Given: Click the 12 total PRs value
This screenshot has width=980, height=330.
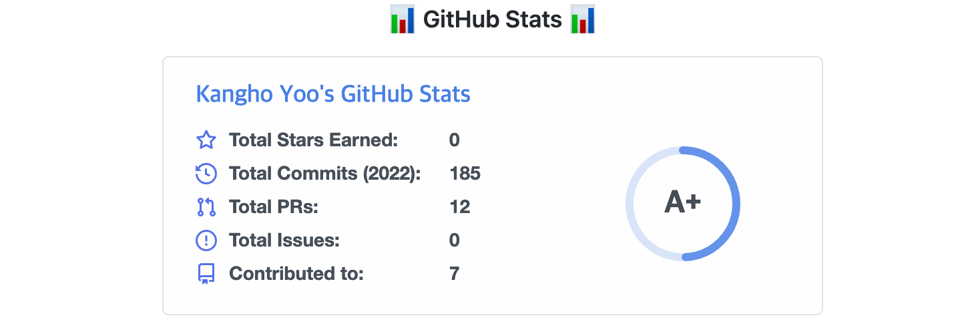Looking at the screenshot, I should (460, 207).
